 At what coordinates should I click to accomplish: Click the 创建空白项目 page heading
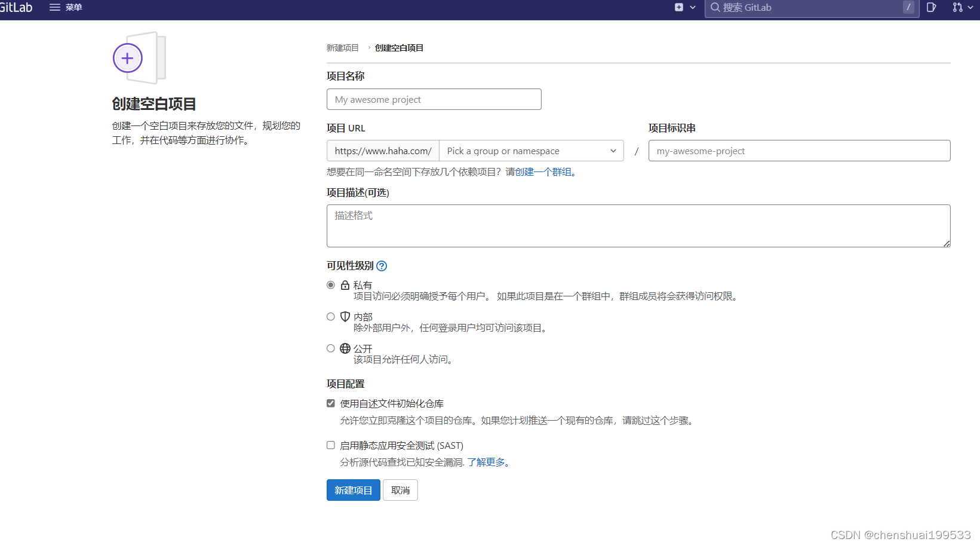154,104
